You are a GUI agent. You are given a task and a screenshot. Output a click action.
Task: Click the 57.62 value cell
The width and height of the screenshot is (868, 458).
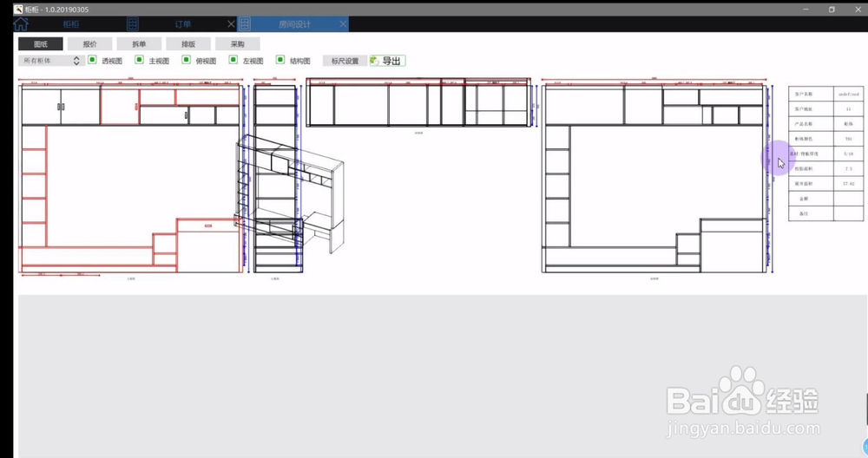click(848, 184)
